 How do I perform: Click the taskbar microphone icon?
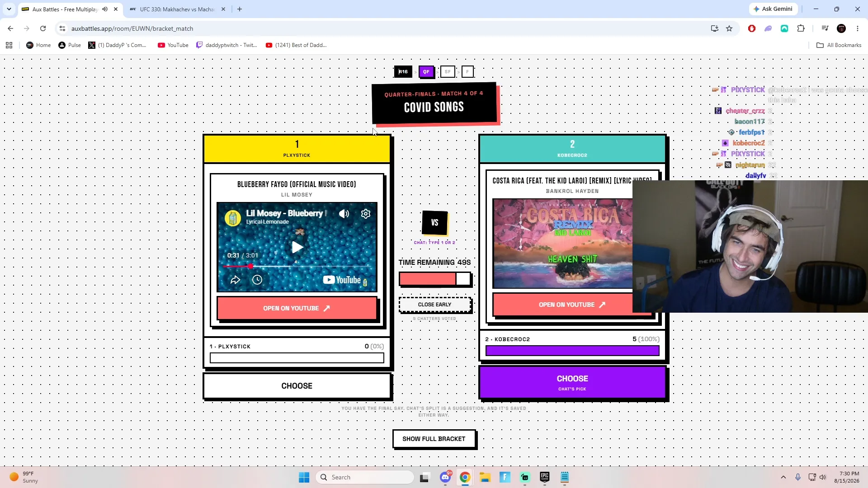pyautogui.click(x=798, y=477)
